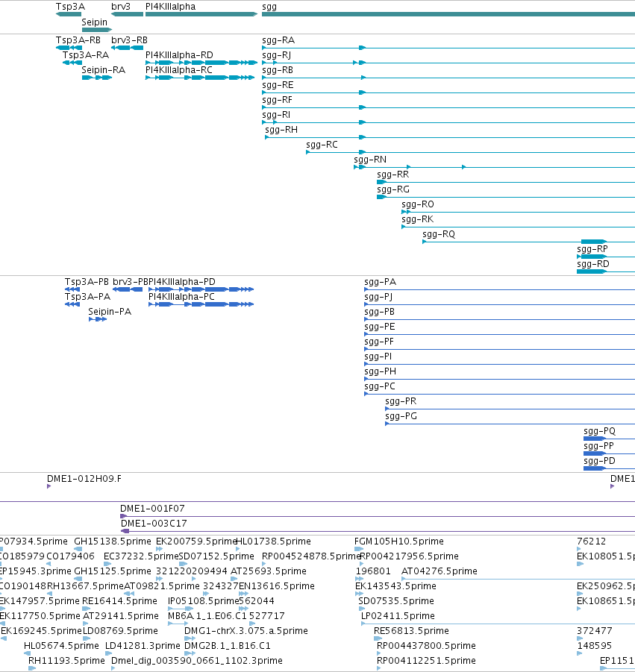
Task: Select the Tsp3A-PB protein glyph
Action: 72,289
